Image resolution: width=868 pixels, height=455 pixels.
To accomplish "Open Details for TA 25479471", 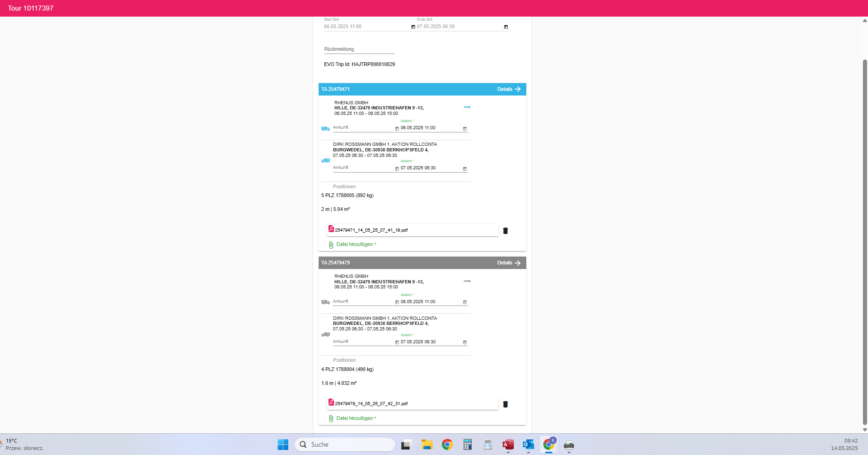I will point(509,89).
